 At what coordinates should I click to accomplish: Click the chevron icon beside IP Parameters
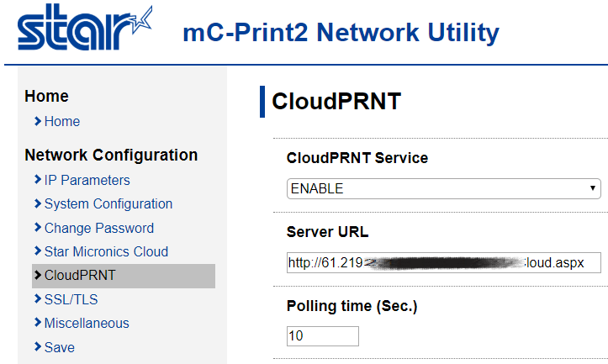(38, 180)
